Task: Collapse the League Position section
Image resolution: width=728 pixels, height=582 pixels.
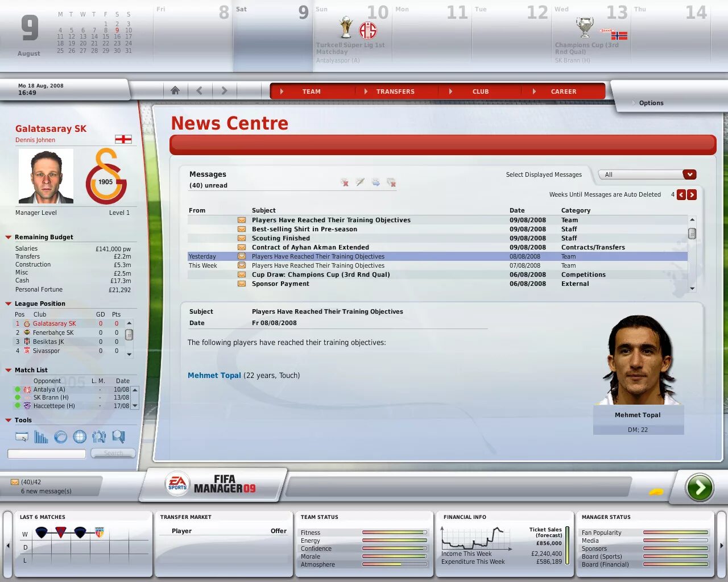Action: pos(9,304)
